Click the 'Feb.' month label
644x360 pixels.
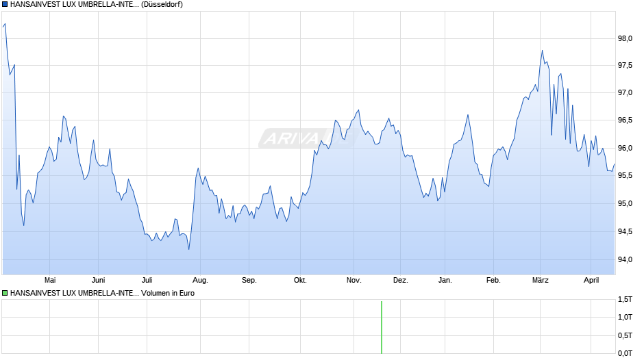pyautogui.click(x=493, y=280)
